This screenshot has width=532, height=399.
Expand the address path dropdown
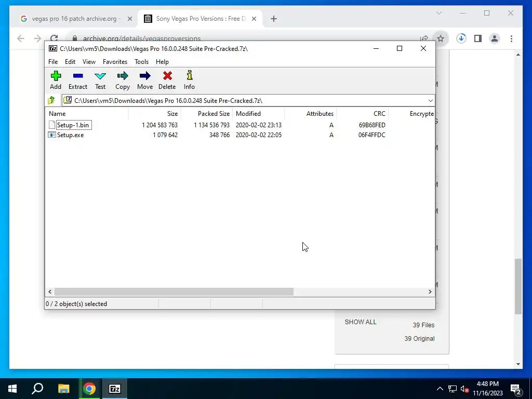coord(430,100)
